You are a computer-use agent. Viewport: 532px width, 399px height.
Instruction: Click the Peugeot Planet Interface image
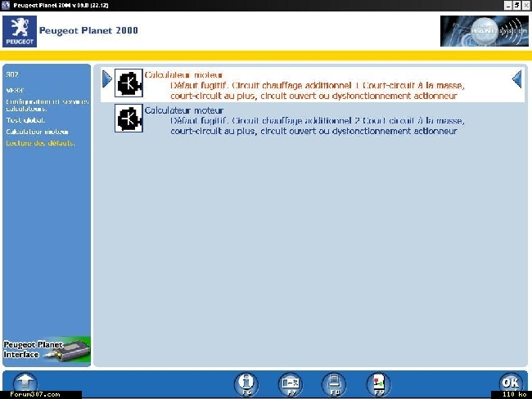click(47, 350)
